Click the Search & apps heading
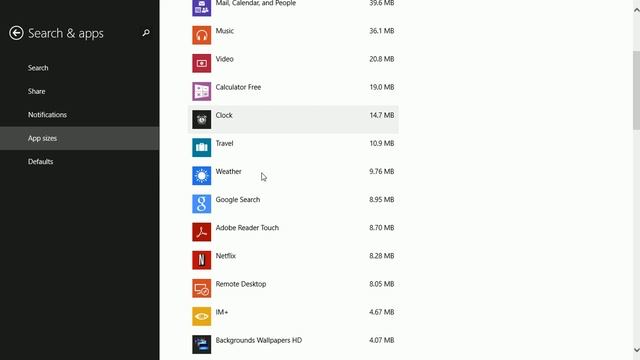 click(x=66, y=33)
